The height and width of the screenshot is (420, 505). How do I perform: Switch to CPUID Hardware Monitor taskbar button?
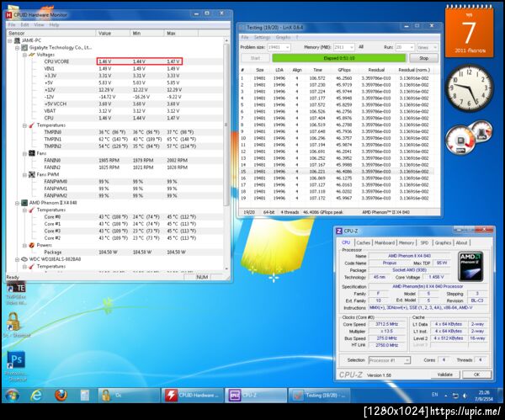[193, 396]
